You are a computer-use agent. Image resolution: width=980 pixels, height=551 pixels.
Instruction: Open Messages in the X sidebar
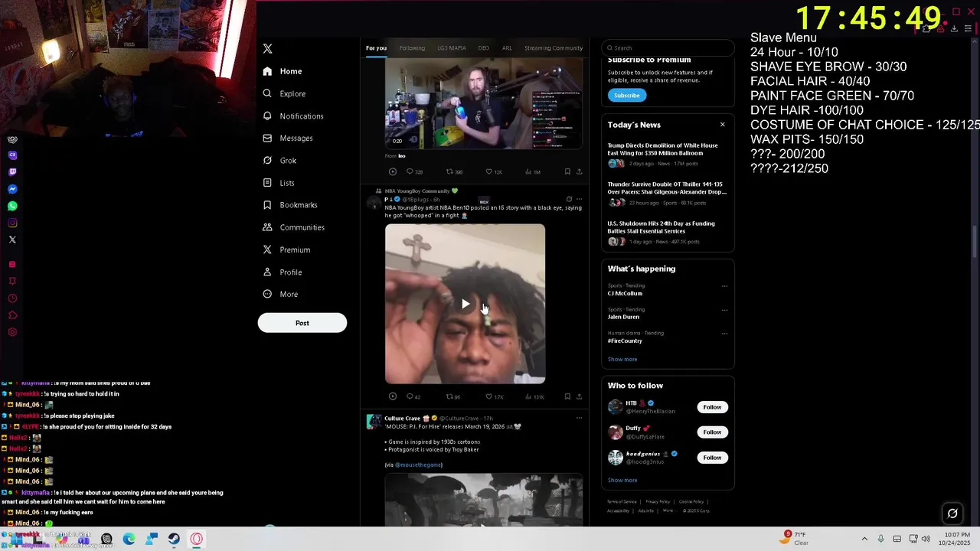288,138
